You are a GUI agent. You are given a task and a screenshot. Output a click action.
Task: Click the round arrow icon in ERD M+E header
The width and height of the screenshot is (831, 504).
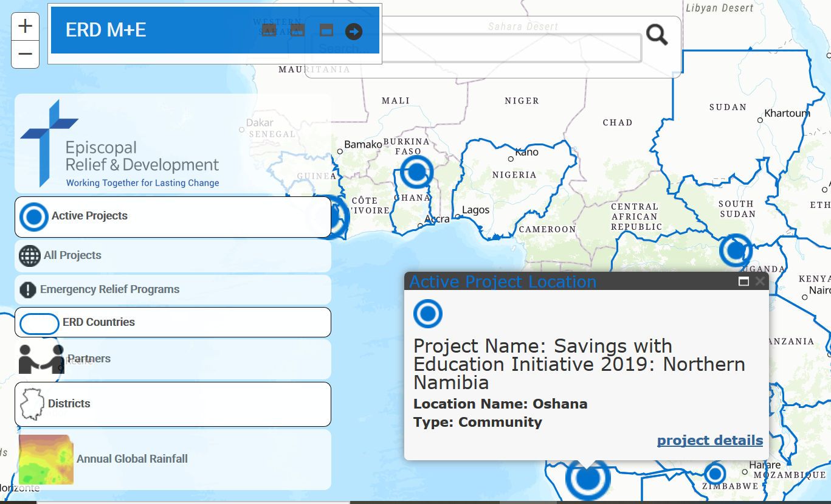(x=354, y=32)
